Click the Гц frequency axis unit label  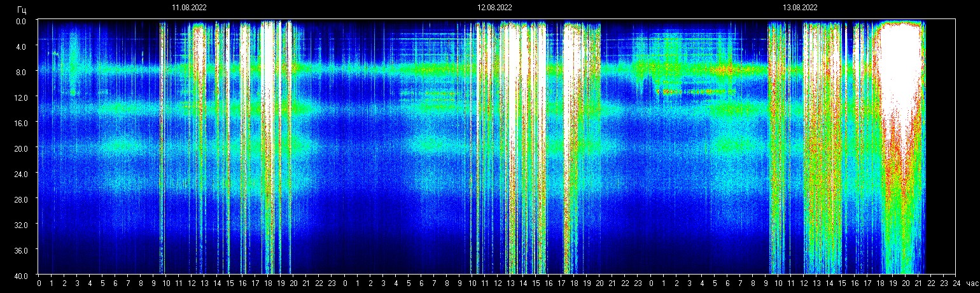click(22, 10)
